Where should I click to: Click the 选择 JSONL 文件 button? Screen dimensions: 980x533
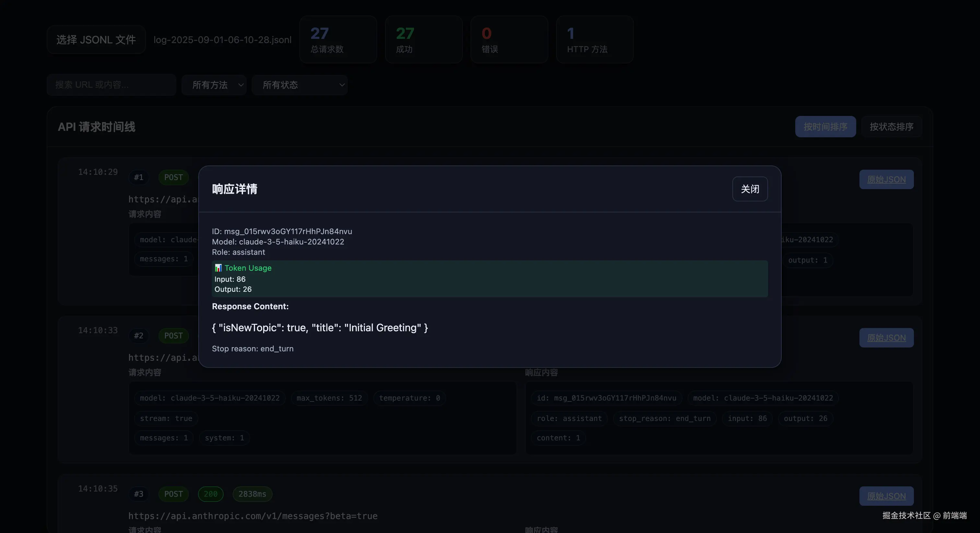pos(96,40)
